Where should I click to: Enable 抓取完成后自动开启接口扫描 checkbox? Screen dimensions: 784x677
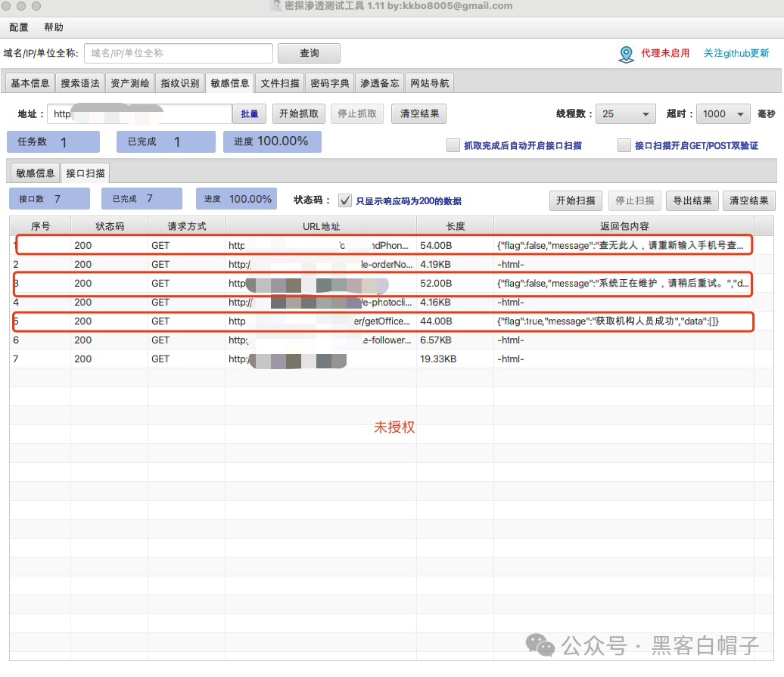coord(453,145)
